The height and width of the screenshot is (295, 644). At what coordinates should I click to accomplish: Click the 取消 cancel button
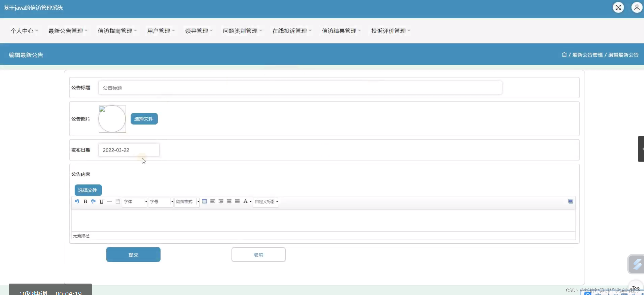[258, 255]
